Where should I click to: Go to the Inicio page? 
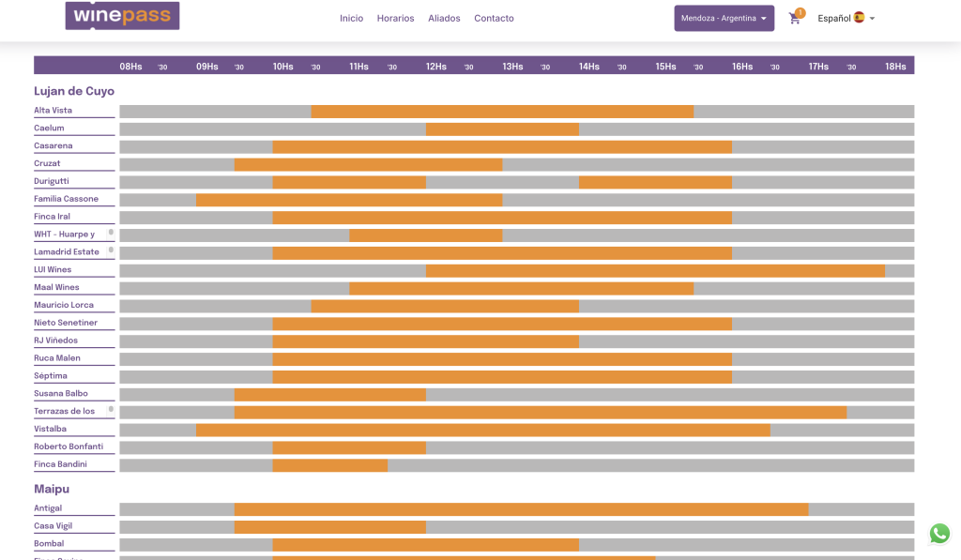pyautogui.click(x=351, y=19)
